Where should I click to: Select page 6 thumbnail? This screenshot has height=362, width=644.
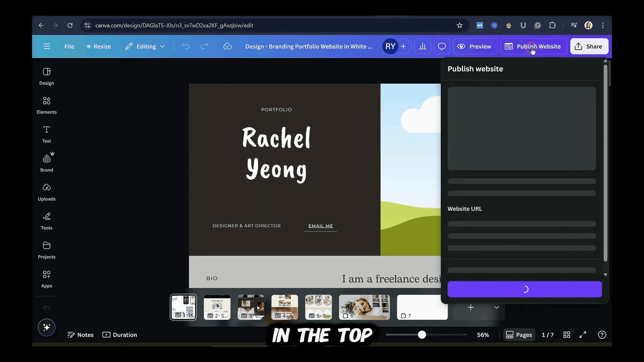tap(364, 307)
